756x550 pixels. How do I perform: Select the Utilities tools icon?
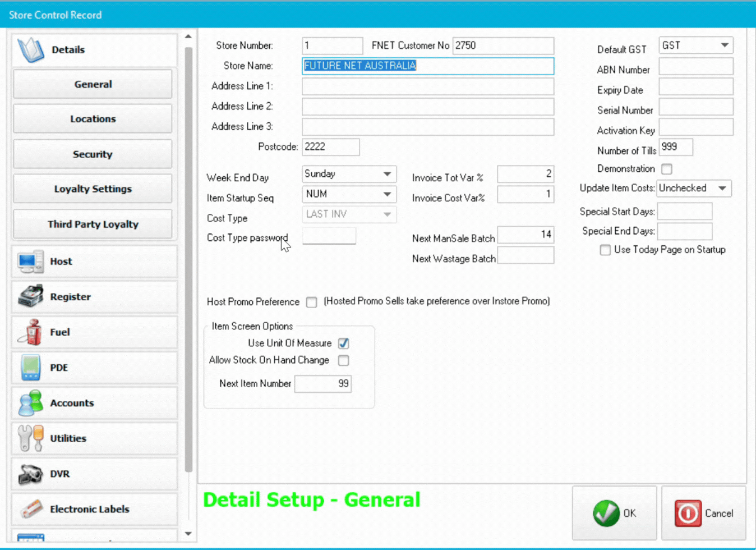(30, 438)
